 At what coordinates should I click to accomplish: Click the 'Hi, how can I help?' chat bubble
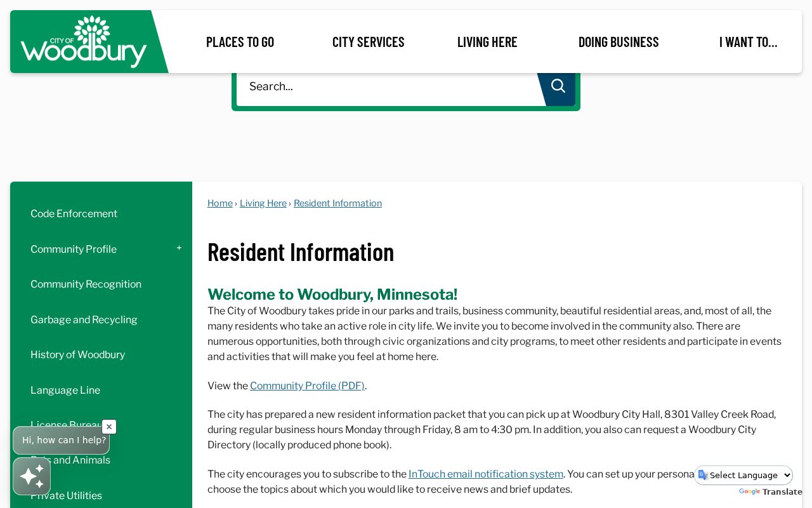click(x=61, y=440)
